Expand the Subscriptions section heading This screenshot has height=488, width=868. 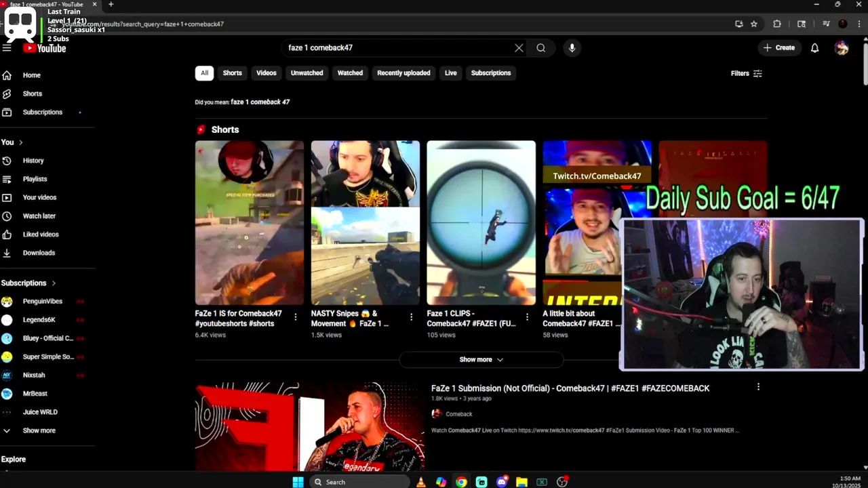[29, 283]
